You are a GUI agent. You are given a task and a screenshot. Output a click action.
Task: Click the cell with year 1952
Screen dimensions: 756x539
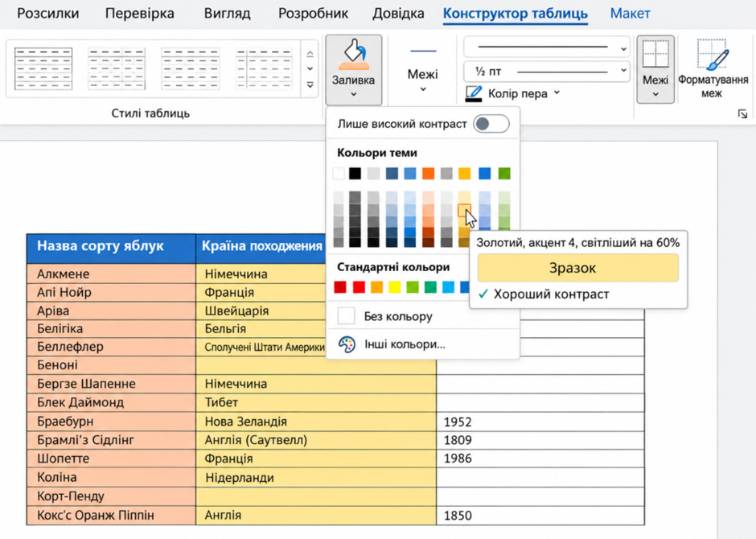pos(540,422)
